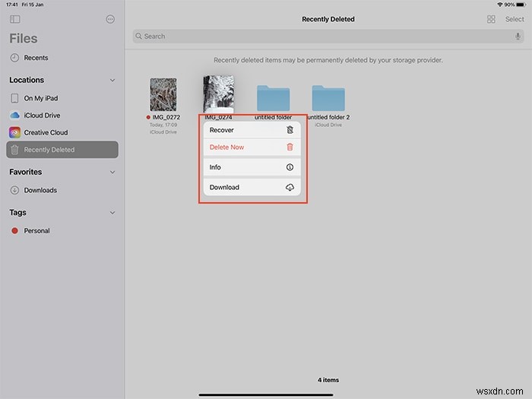Choose Recover from context menu
532x399 pixels.
tap(252, 130)
